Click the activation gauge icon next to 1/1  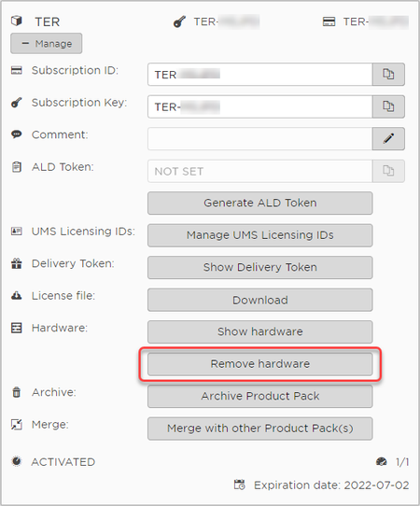click(382, 462)
